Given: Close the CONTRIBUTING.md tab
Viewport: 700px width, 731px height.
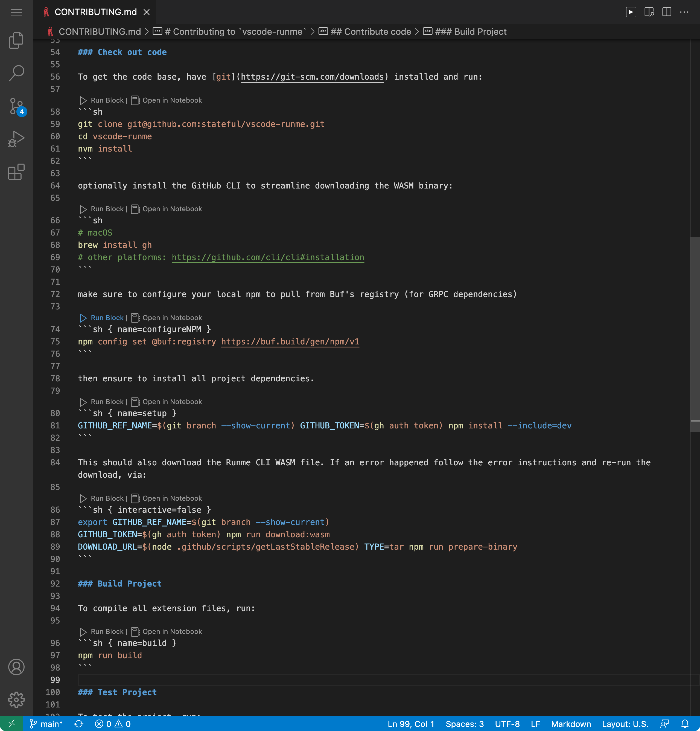Looking at the screenshot, I should click(x=147, y=12).
